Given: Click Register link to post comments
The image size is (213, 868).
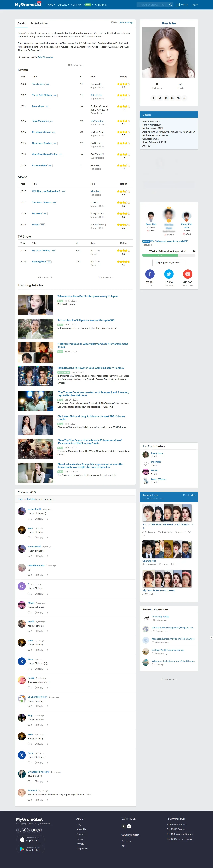Looking at the screenshot, I should point(31,499).
